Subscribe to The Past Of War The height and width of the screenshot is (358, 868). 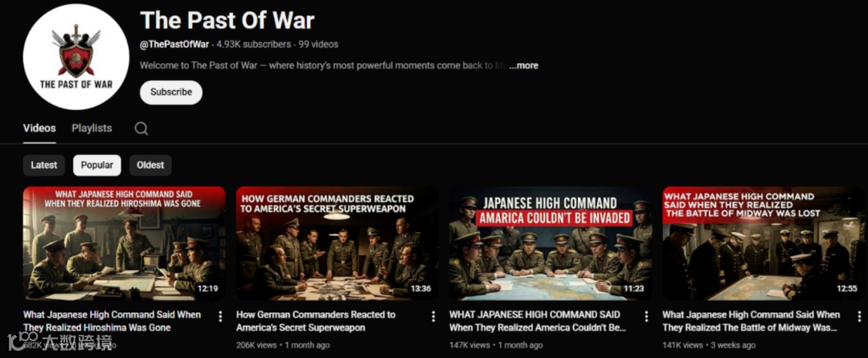coord(171,92)
